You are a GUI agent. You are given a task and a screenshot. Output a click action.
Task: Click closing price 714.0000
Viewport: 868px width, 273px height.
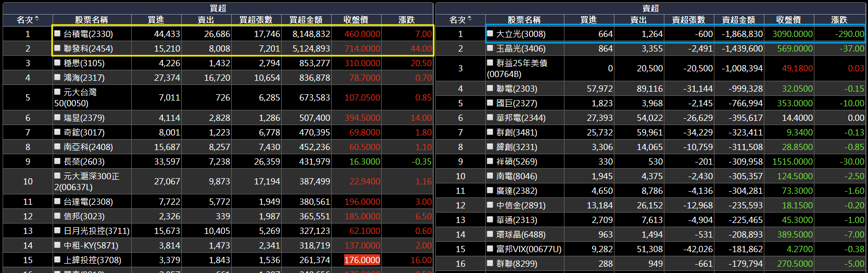coord(362,48)
